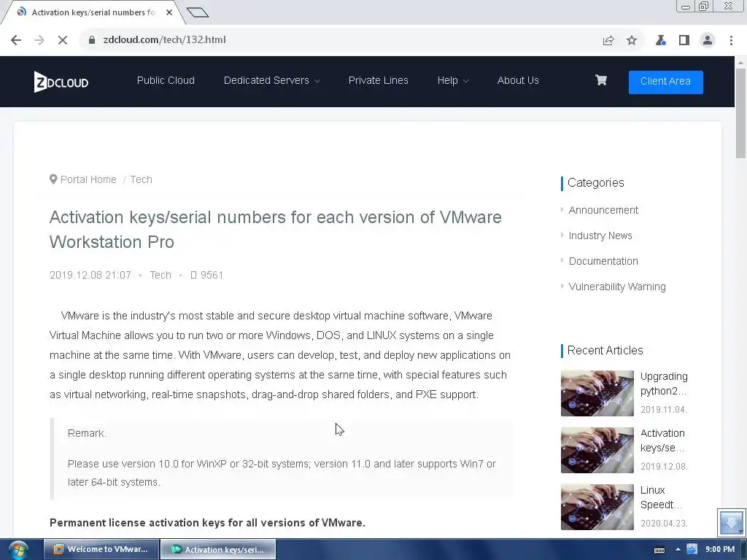
Task: Click the view count 9561
Action: point(206,275)
